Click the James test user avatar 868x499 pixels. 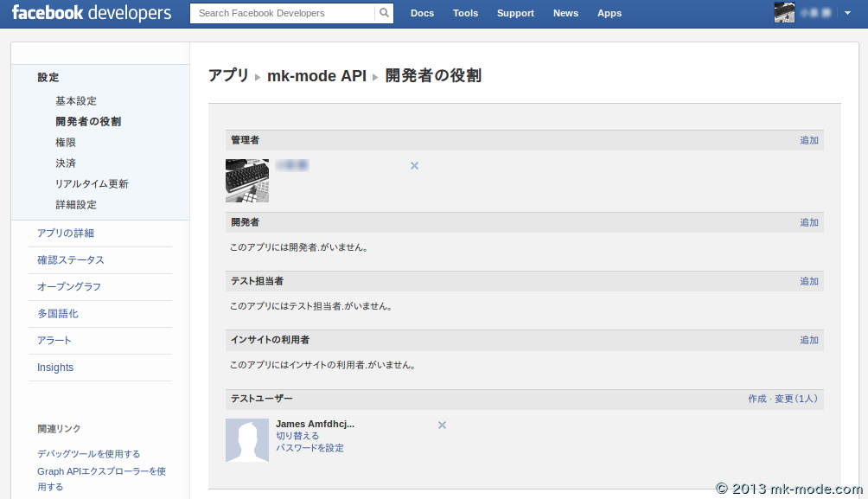[x=247, y=440]
